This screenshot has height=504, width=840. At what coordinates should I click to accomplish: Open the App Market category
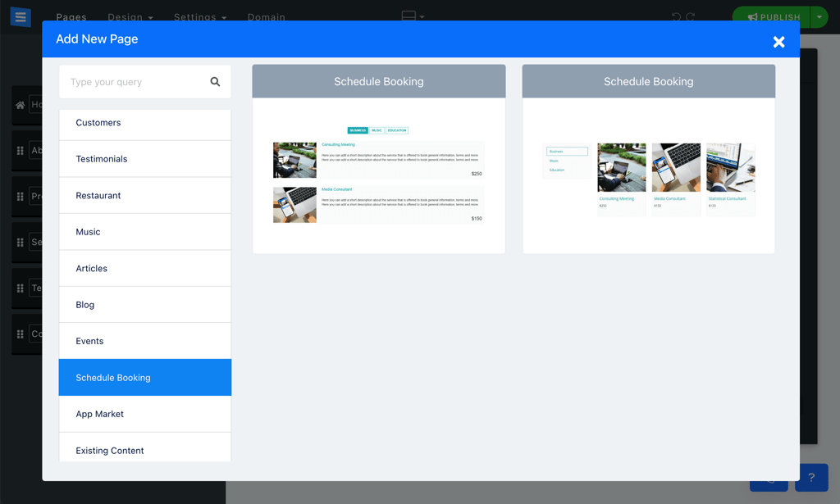[x=144, y=414]
